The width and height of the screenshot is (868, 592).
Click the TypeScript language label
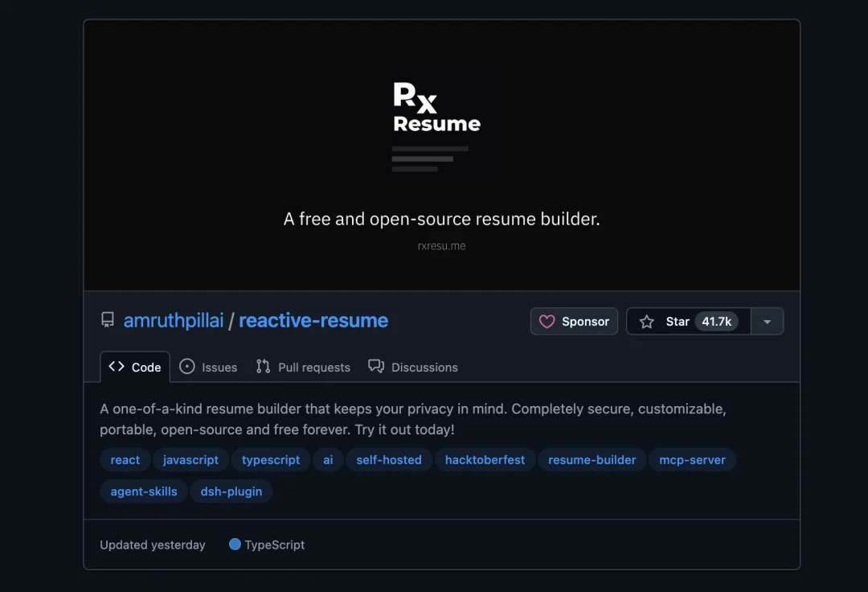pos(275,545)
